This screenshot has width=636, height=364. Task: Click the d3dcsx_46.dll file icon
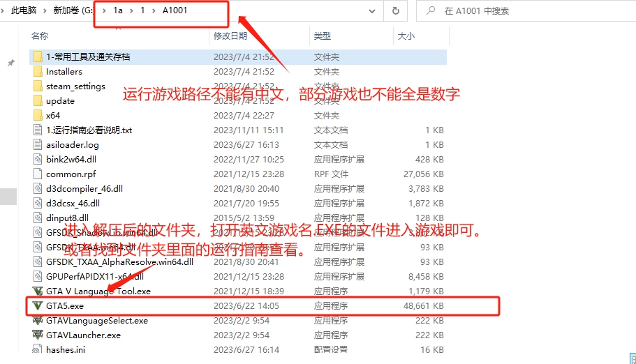coord(38,203)
